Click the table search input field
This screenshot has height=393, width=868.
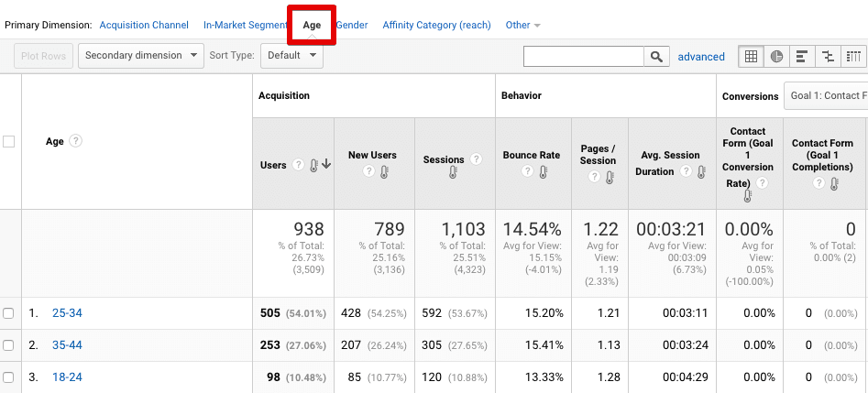pos(584,57)
